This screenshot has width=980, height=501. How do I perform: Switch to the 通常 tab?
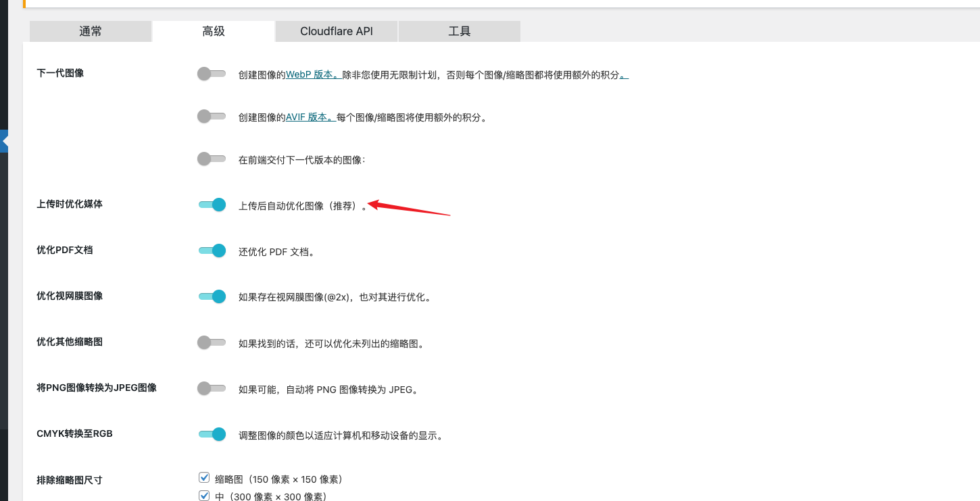[91, 31]
